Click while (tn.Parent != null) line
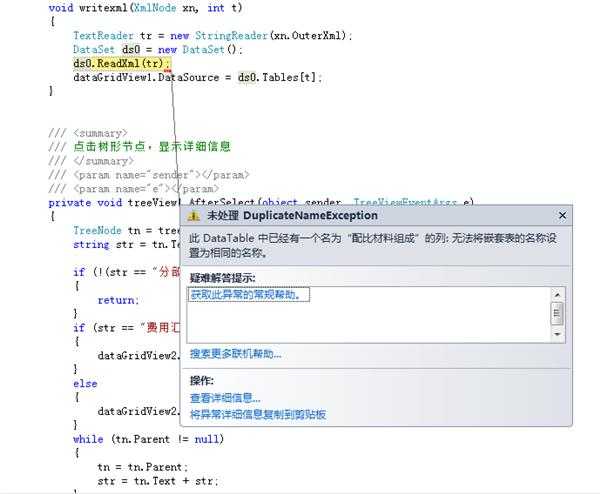This screenshot has height=494, width=600. click(148, 439)
